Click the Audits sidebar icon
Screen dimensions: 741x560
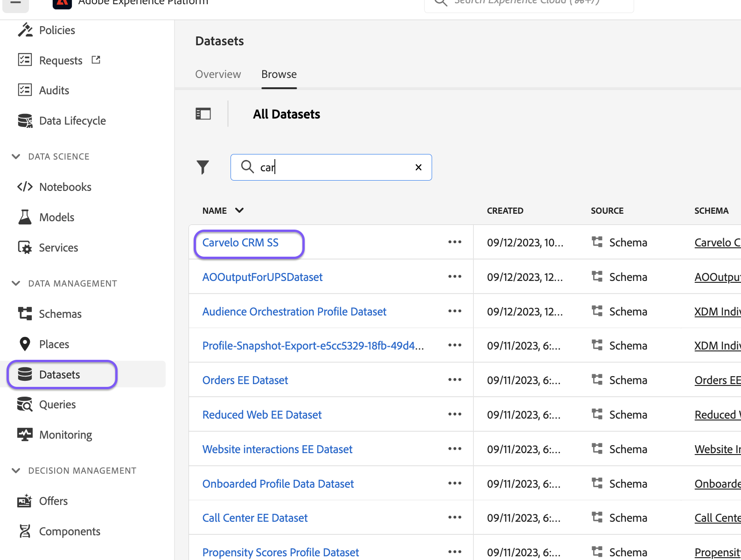pyautogui.click(x=25, y=90)
